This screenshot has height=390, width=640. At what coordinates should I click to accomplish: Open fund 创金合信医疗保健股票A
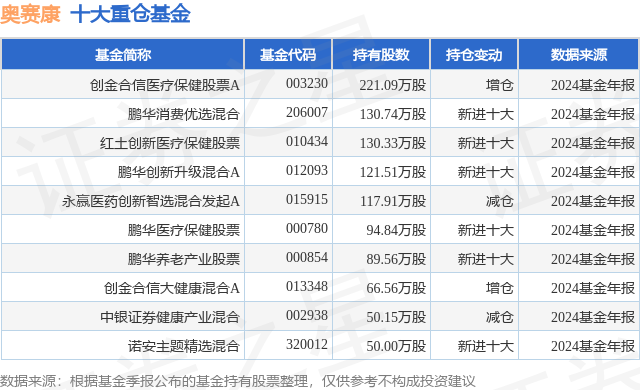click(164, 85)
